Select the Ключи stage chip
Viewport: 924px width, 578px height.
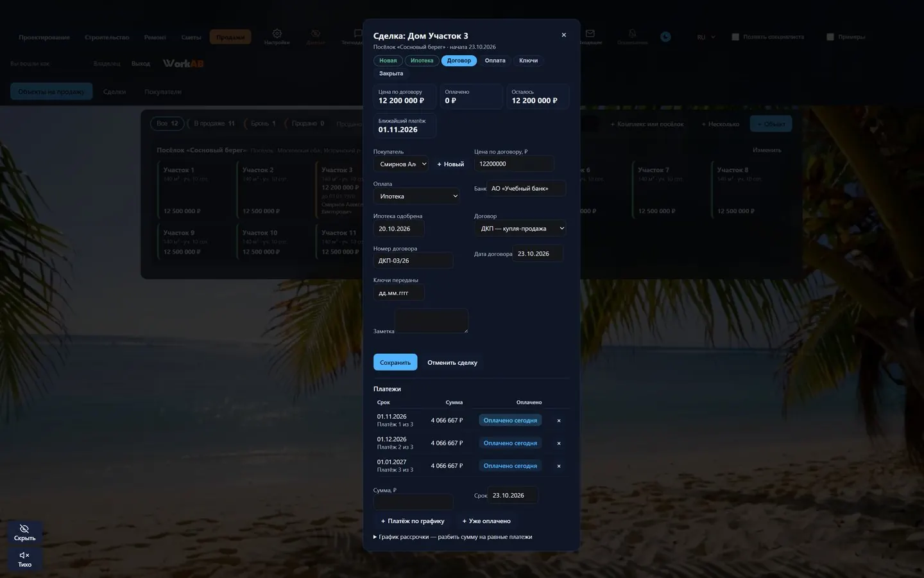[x=529, y=60]
